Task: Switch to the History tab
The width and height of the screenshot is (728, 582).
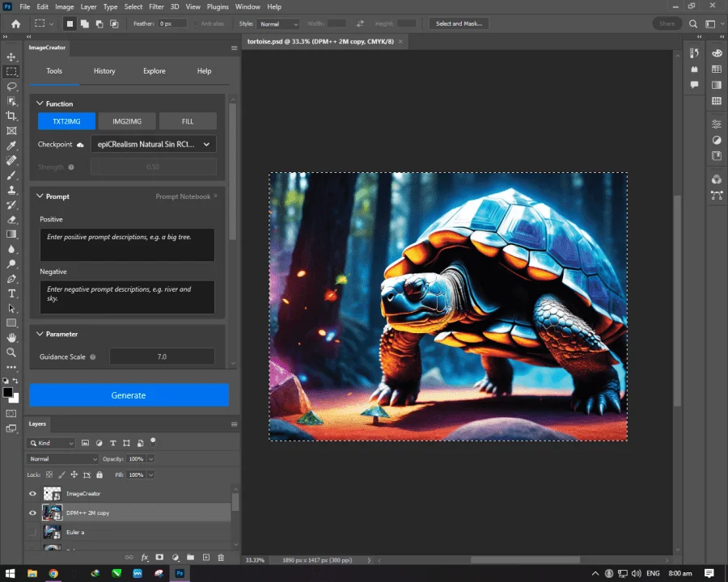Action: [104, 71]
